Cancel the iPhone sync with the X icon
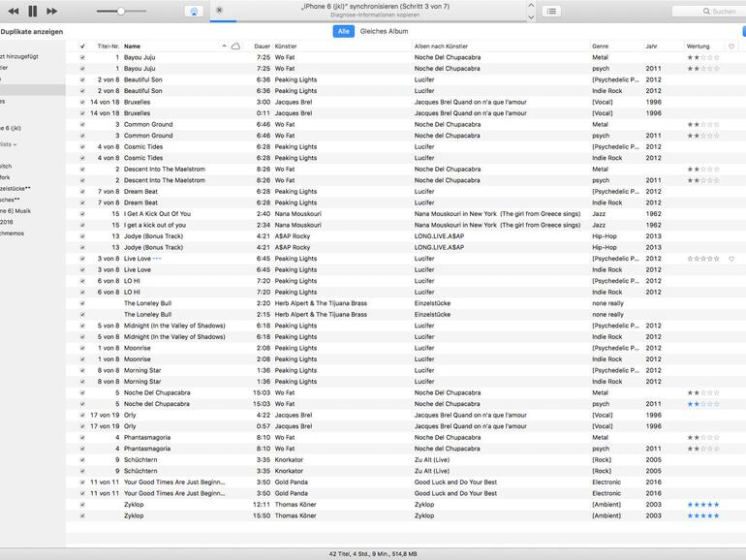 click(x=219, y=10)
